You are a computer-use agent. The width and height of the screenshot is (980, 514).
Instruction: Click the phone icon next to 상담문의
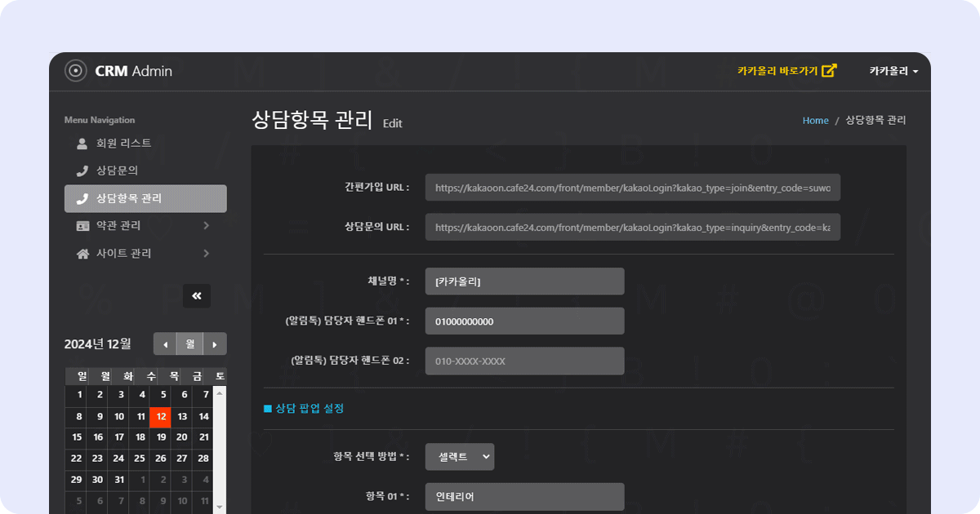tap(82, 171)
